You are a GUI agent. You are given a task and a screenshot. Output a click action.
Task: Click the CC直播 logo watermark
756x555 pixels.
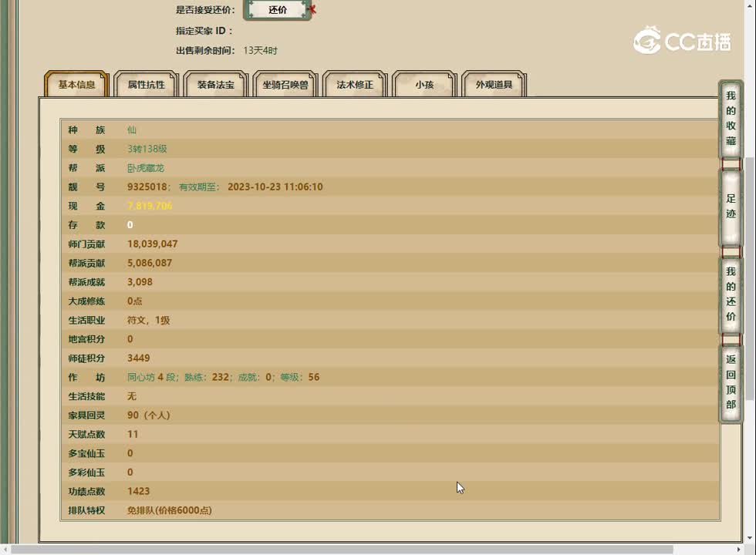pyautogui.click(x=682, y=41)
